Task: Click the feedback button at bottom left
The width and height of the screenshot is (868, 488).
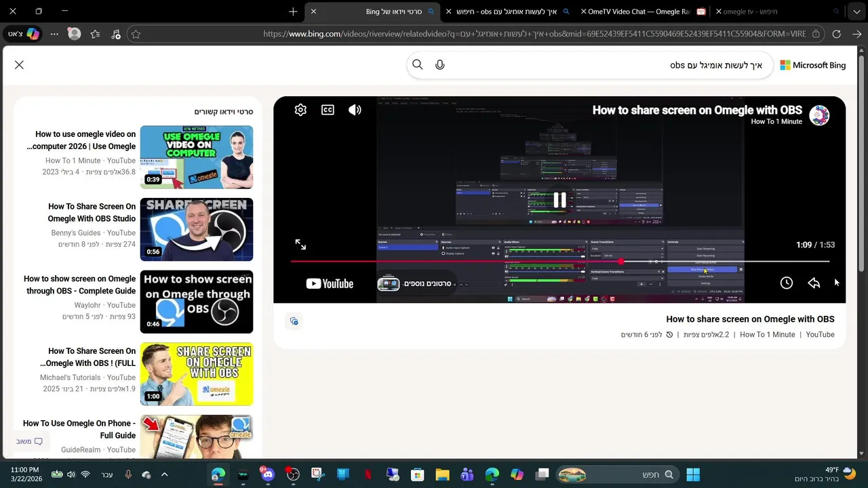Action: coord(30,441)
